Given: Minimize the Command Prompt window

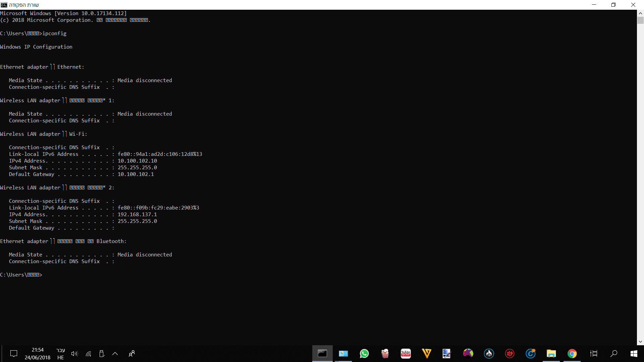Looking at the screenshot, I should 594,5.
